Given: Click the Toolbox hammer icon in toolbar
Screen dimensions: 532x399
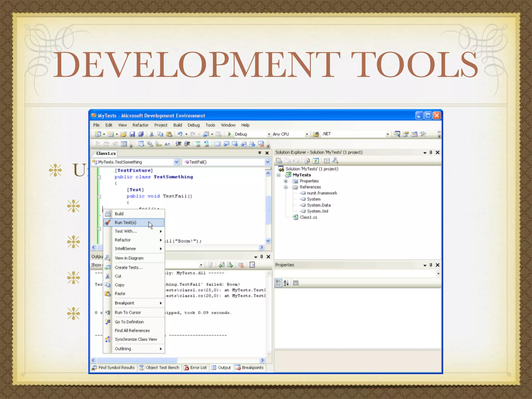Looking at the screenshot, I should [x=423, y=134].
